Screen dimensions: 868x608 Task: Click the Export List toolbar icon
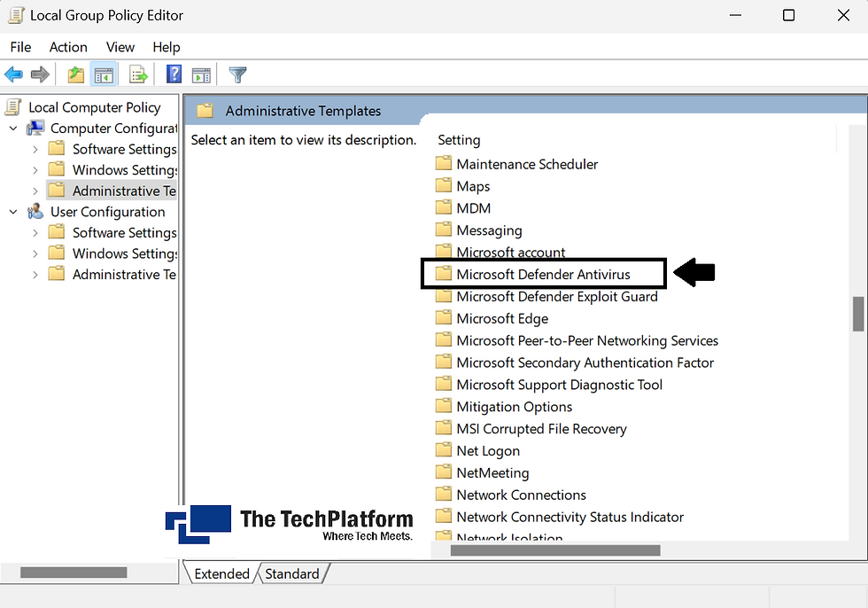(x=138, y=74)
